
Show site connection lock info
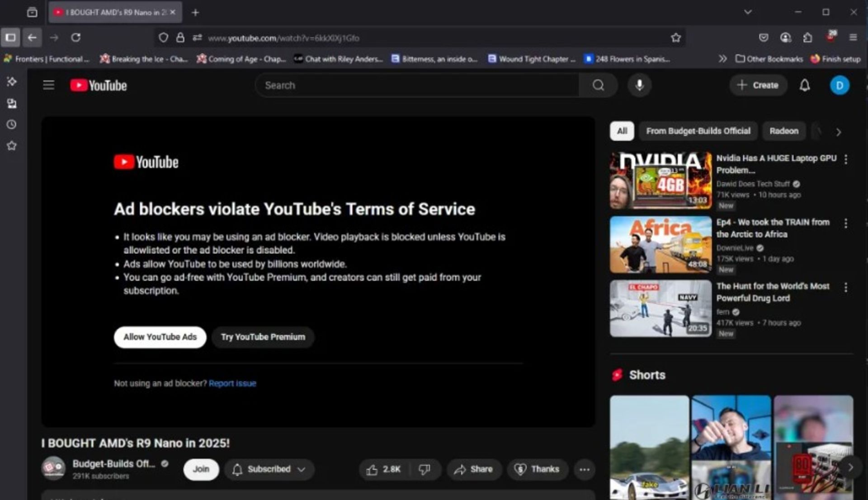point(180,38)
